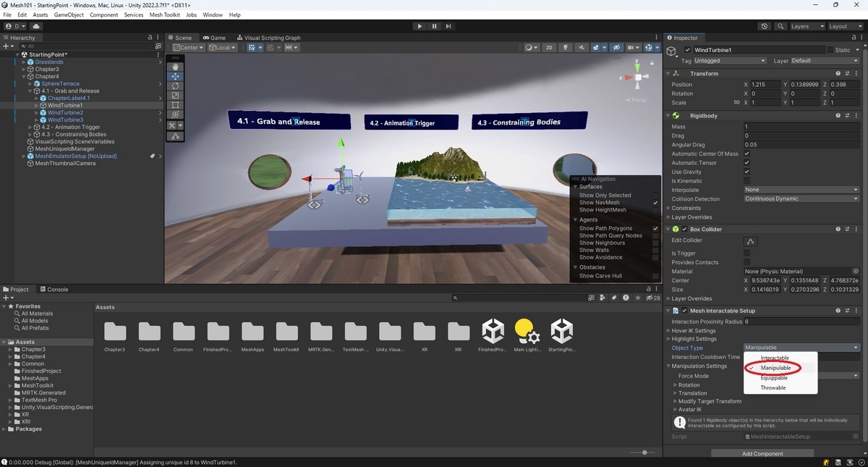Viewport: 868px width, 467px height.
Task: Select Throwable from Object Type list
Action: (x=773, y=388)
